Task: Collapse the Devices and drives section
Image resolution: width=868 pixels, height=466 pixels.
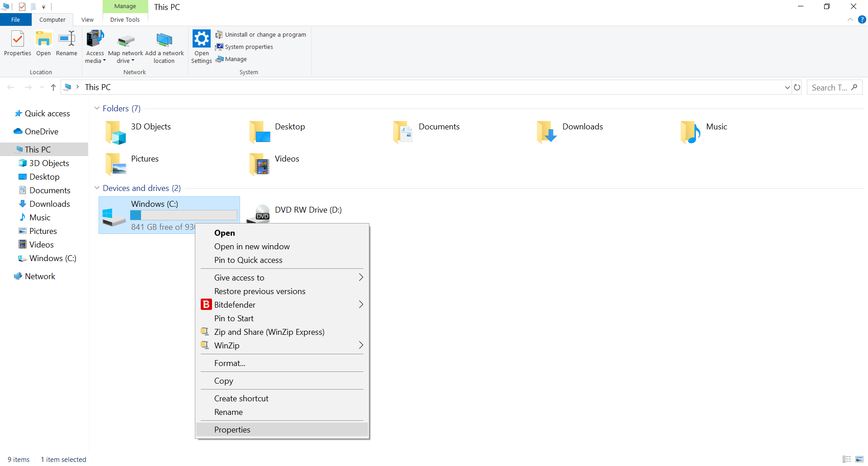Action: [x=97, y=188]
